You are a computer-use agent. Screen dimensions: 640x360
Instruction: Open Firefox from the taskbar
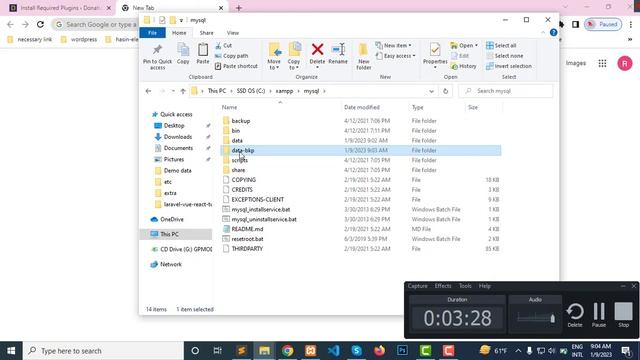[x=380, y=351]
